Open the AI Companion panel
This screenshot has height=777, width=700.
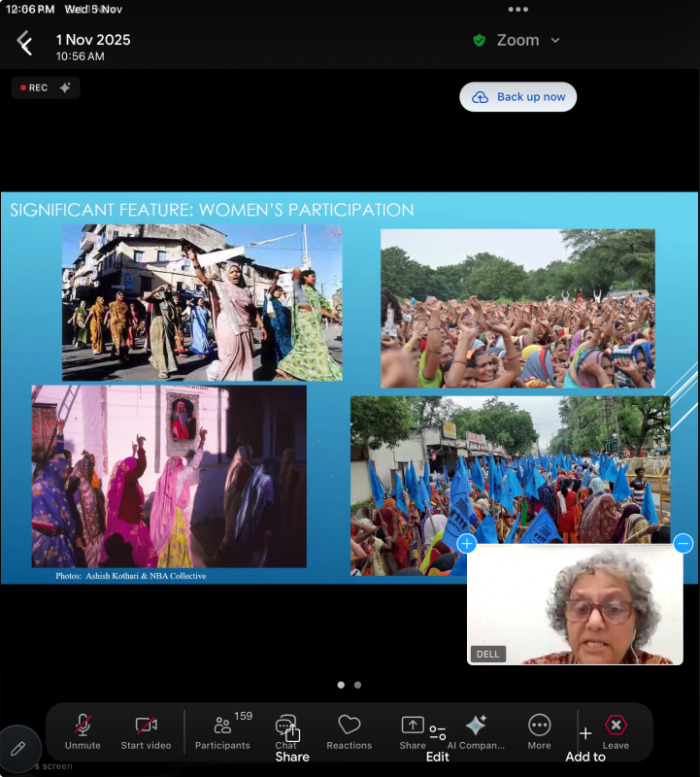[x=476, y=731]
